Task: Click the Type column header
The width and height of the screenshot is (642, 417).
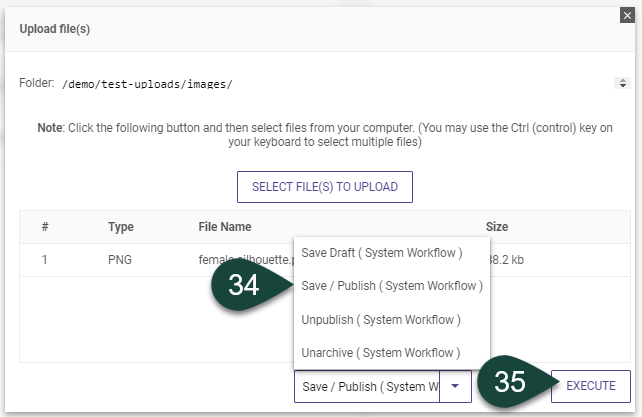Action: pos(121,227)
